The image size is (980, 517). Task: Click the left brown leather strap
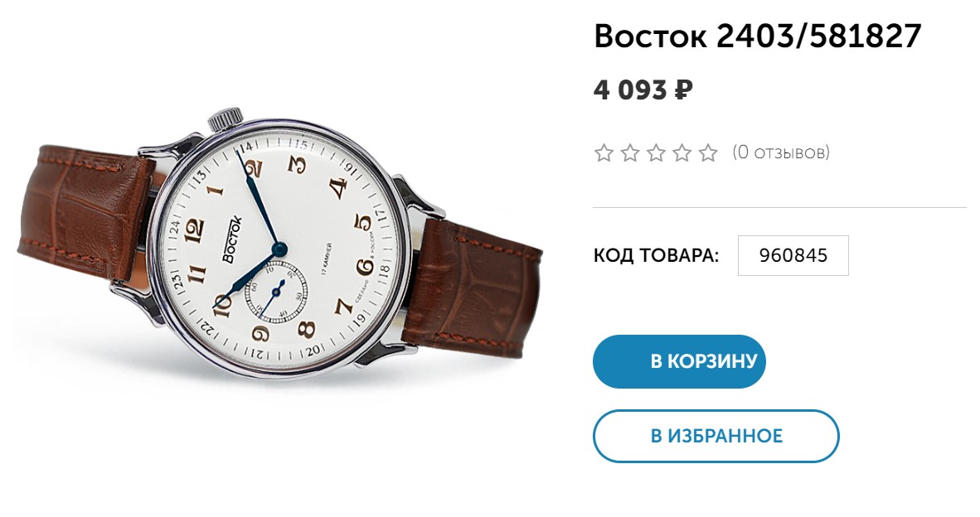83,212
